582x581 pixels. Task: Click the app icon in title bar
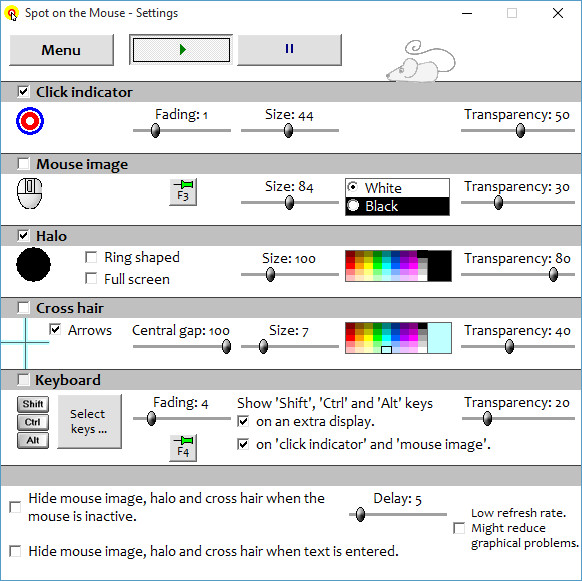tap(12, 13)
